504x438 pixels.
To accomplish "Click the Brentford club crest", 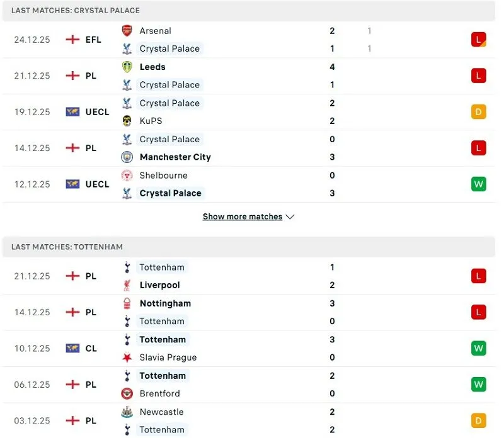I will click(x=129, y=394).
